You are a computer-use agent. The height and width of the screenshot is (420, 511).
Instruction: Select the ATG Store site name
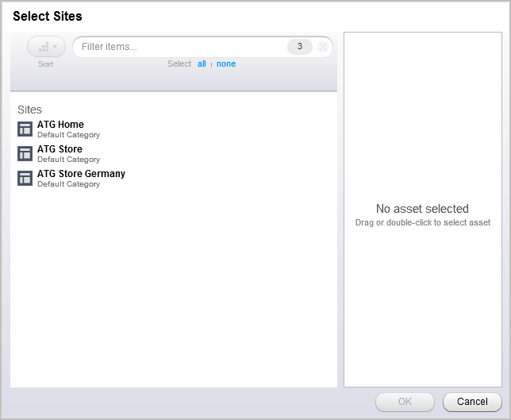(x=60, y=149)
